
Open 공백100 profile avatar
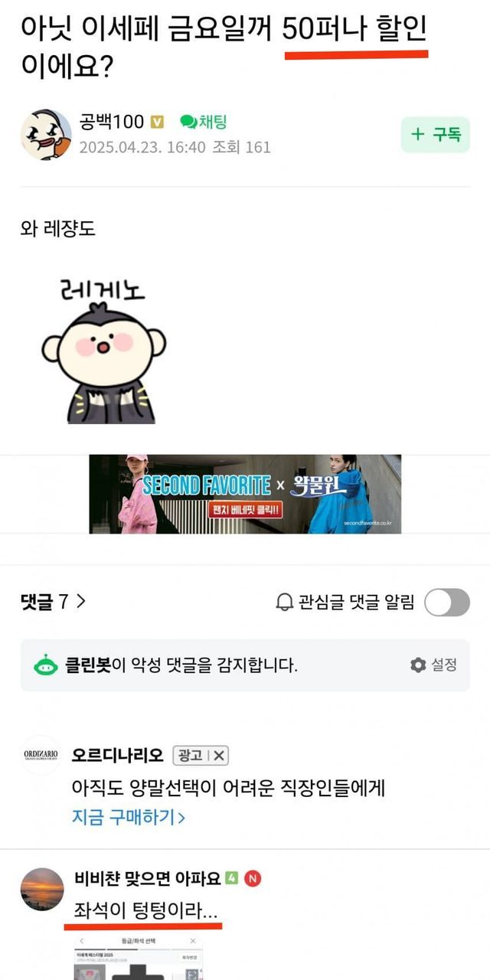coord(46,135)
